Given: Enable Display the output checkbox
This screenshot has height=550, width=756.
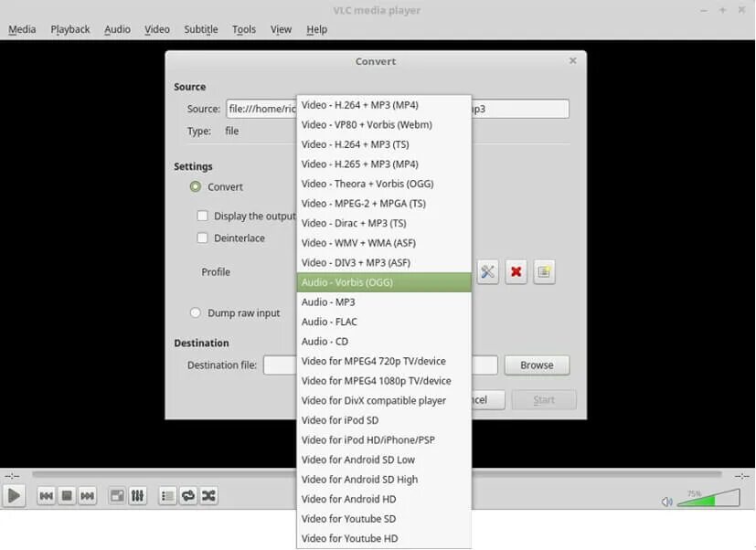Looking at the screenshot, I should click(203, 216).
